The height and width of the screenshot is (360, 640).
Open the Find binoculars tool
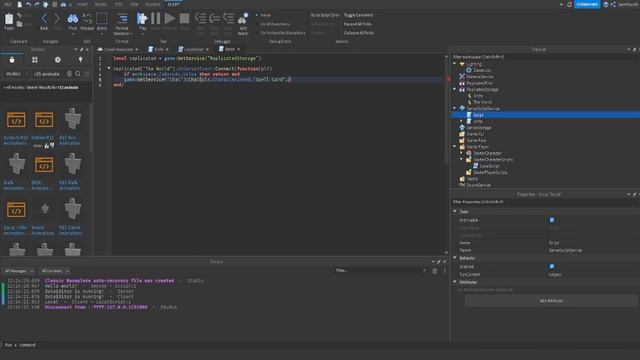click(x=73, y=19)
